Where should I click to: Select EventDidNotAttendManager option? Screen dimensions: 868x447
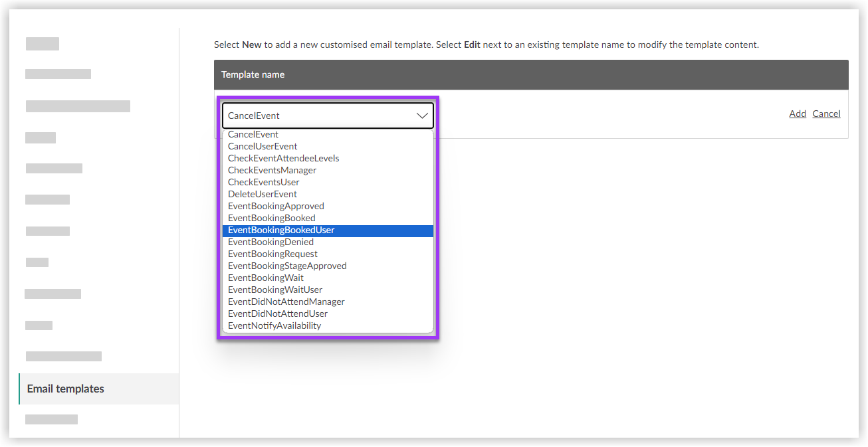[286, 302]
